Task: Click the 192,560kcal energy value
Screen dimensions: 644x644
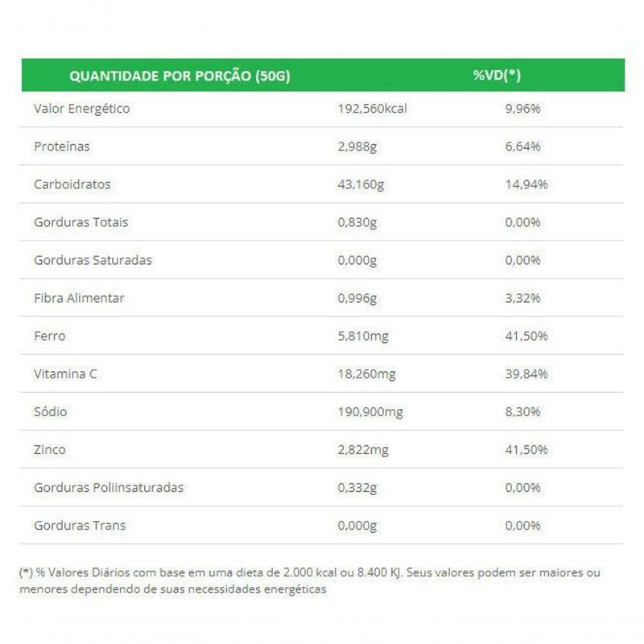Action: (372, 109)
